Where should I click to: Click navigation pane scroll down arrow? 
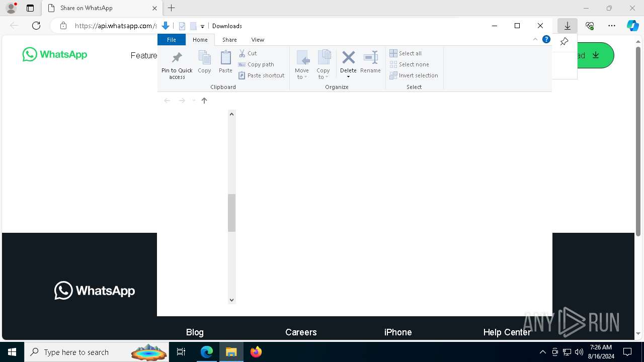(x=231, y=300)
